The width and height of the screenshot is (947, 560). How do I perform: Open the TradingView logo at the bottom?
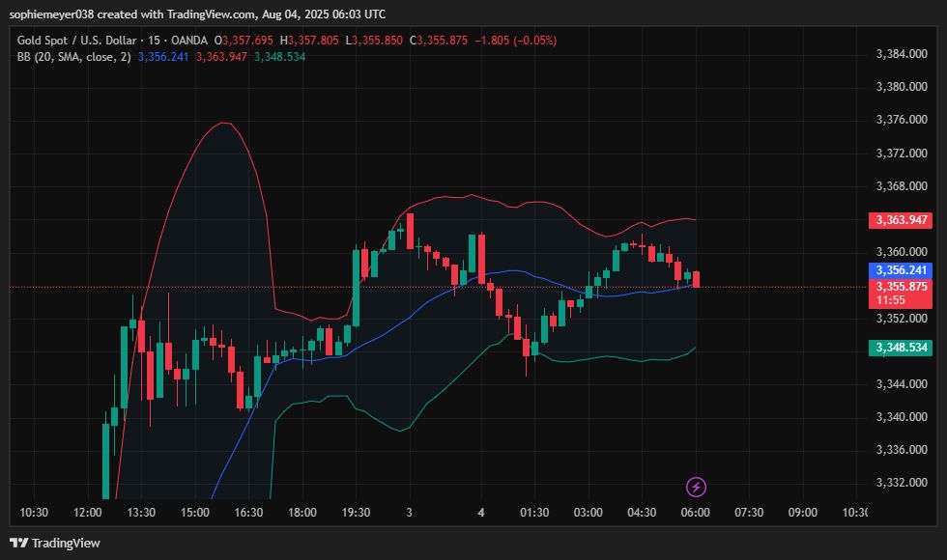tap(55, 543)
